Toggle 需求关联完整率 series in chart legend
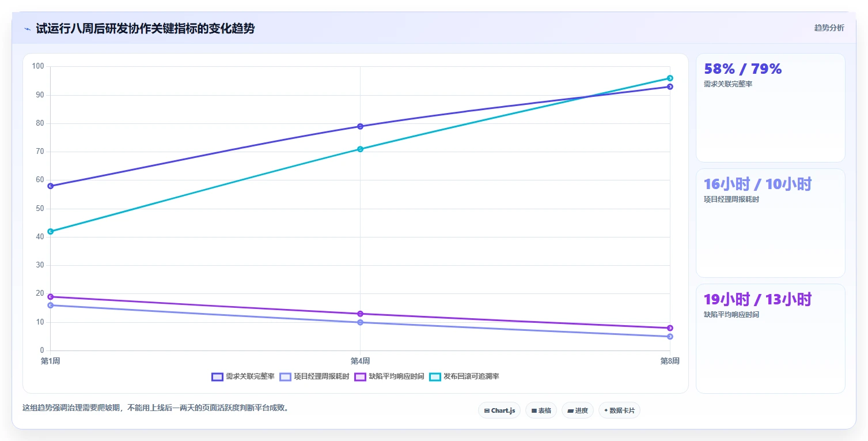Image resolution: width=868 pixels, height=441 pixels. pos(243,376)
